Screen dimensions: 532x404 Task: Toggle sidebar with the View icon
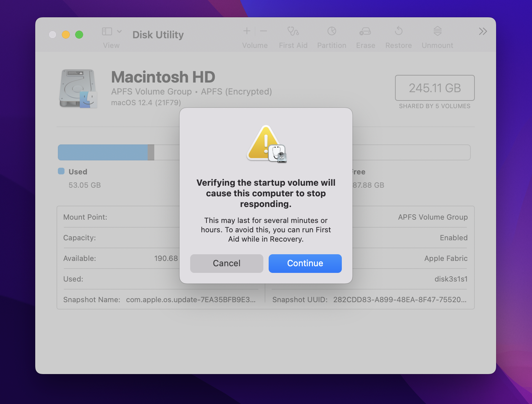(x=107, y=31)
